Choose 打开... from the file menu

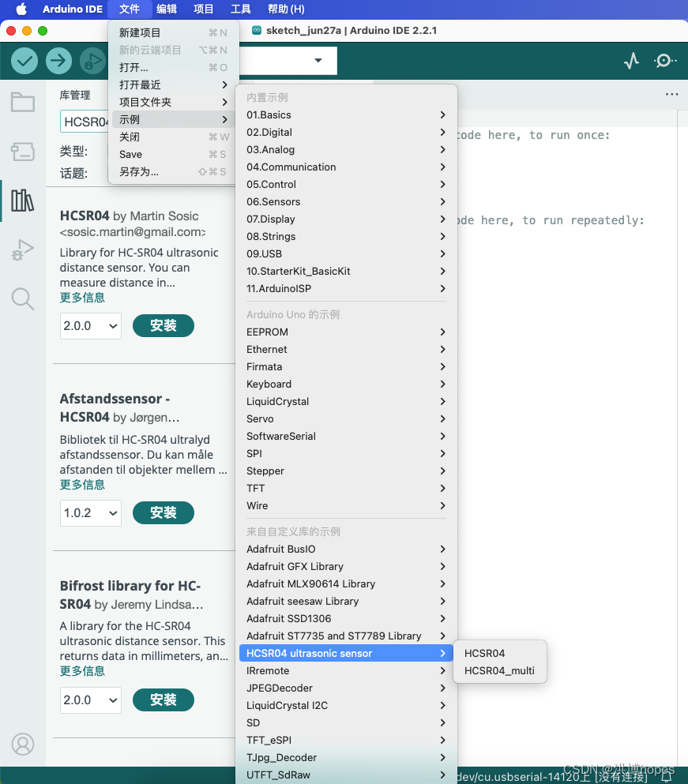[173, 67]
